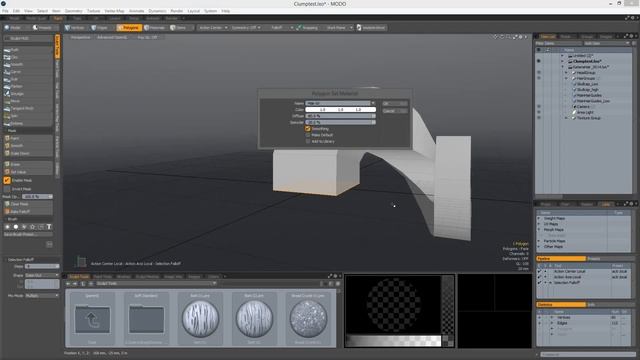Switch to Materials selection mode

tap(155, 28)
